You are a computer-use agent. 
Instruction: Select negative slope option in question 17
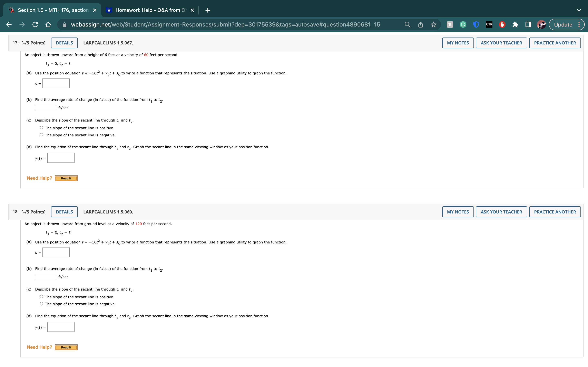[x=42, y=135]
